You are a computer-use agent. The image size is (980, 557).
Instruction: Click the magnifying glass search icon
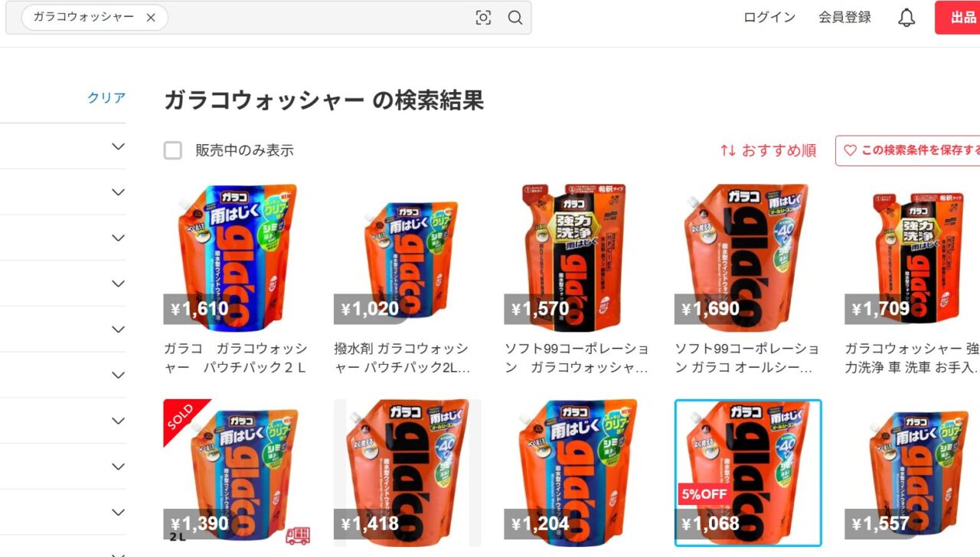(515, 18)
